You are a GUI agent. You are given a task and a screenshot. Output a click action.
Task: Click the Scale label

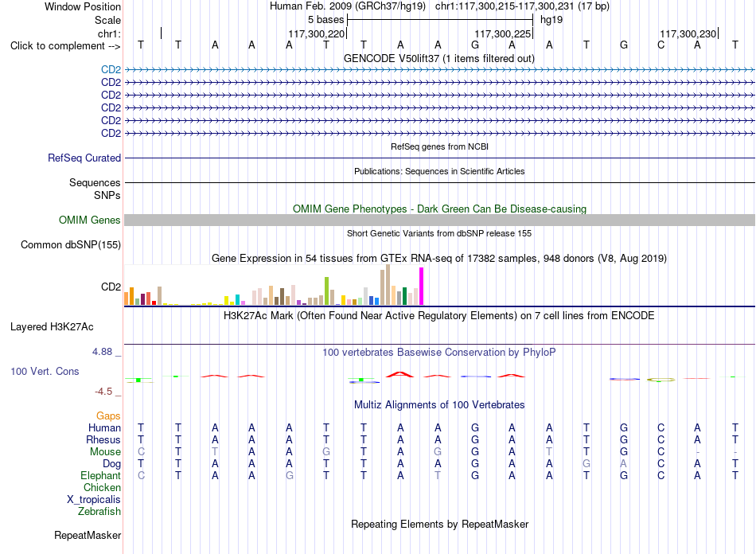(107, 20)
